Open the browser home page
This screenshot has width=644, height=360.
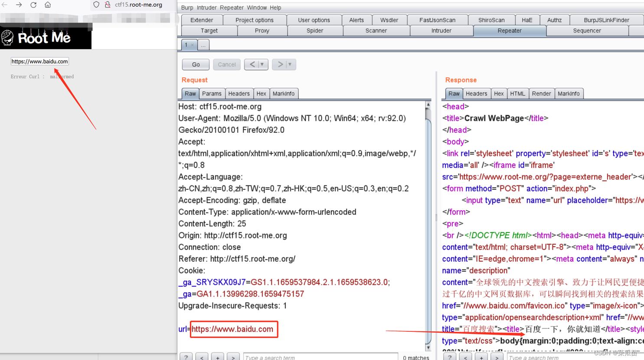[x=48, y=5]
